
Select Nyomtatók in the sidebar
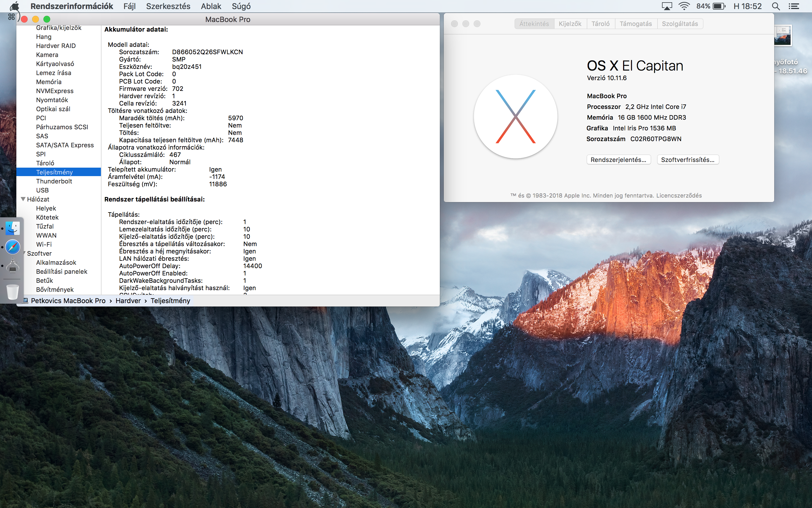pos(59,100)
